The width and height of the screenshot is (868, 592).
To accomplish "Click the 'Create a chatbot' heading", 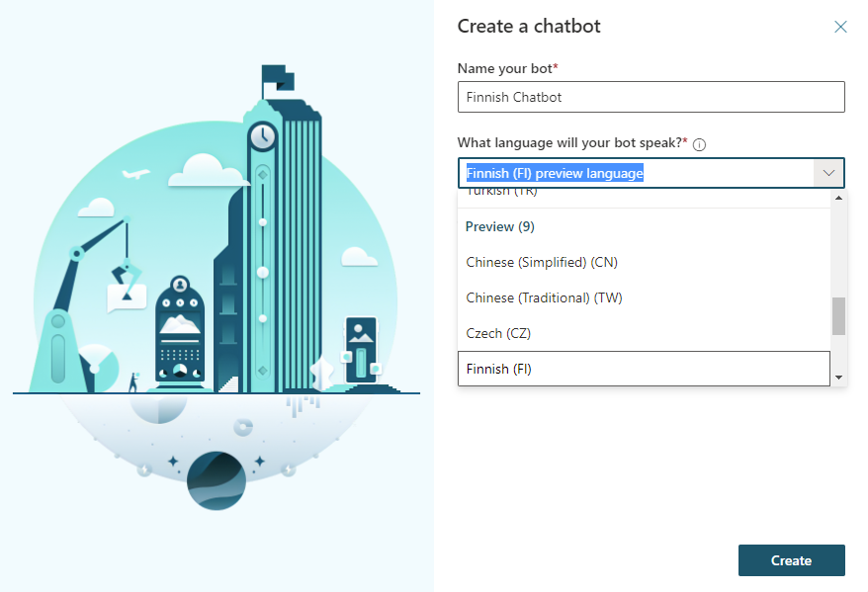I will pos(529,26).
